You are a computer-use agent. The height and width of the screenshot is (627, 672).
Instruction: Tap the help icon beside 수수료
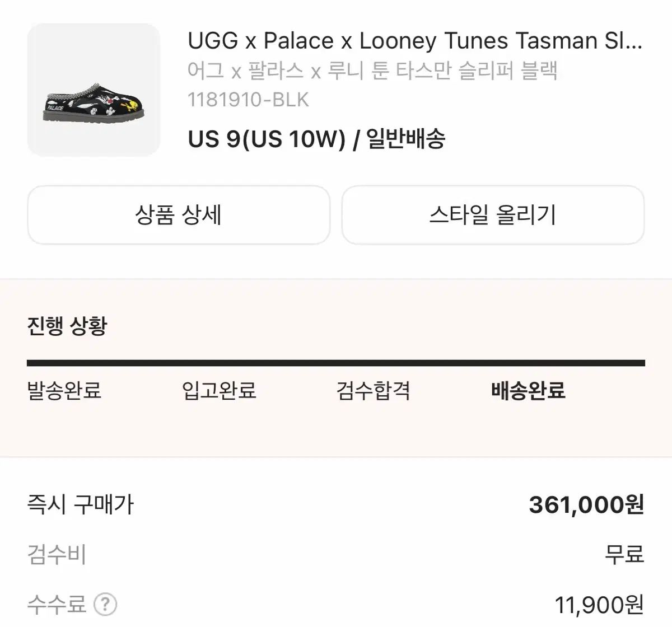(x=105, y=605)
